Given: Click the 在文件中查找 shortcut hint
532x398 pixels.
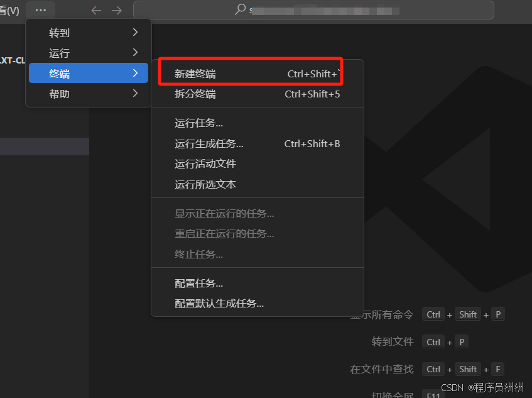Looking at the screenshot, I should tap(382, 369).
